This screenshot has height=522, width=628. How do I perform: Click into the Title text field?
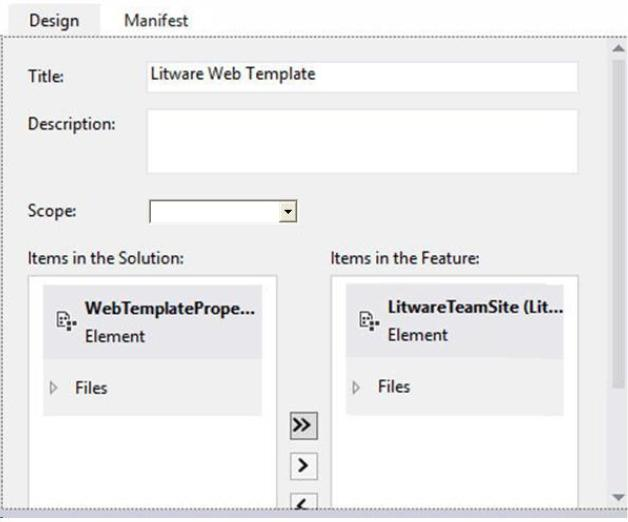362,77
